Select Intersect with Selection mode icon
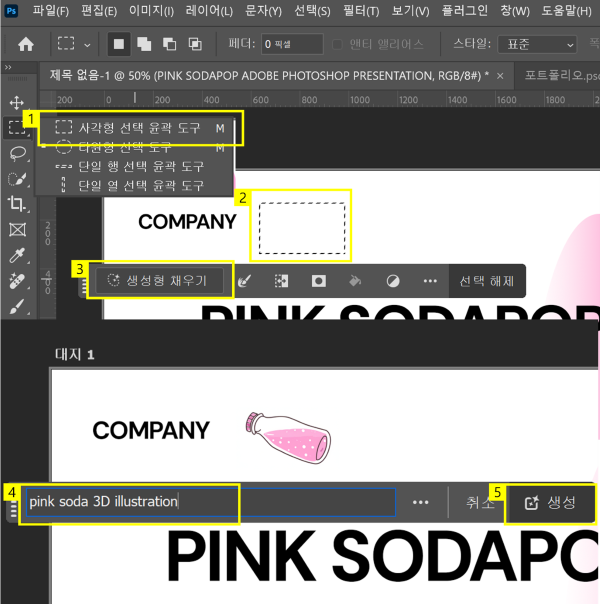This screenshot has height=604, width=600. click(x=195, y=44)
